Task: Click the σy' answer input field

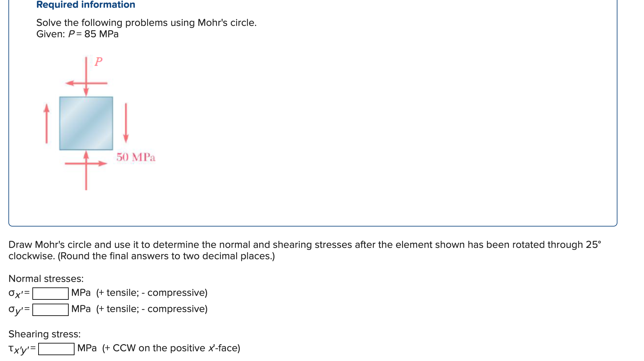Action: click(50, 309)
